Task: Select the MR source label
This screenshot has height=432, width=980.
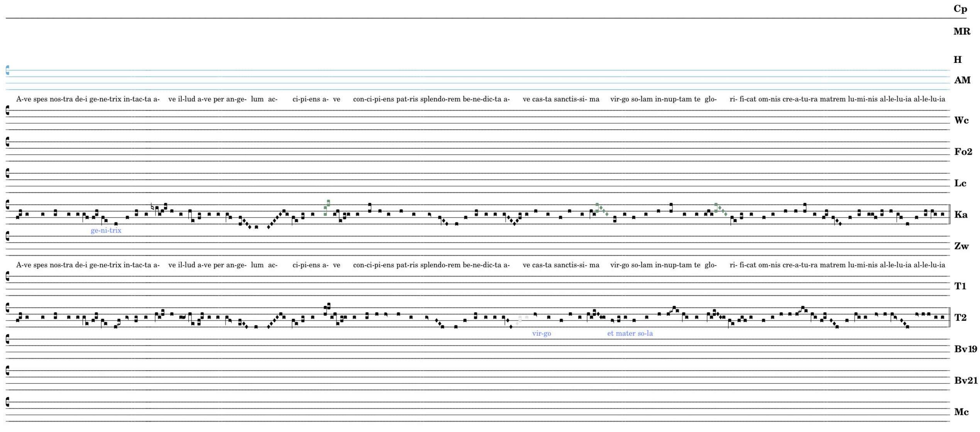Action: [961, 32]
